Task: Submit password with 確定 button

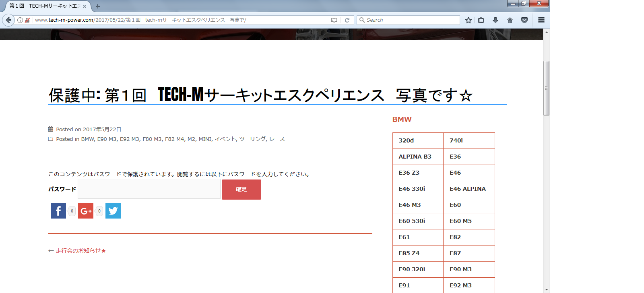Action: 242,189
